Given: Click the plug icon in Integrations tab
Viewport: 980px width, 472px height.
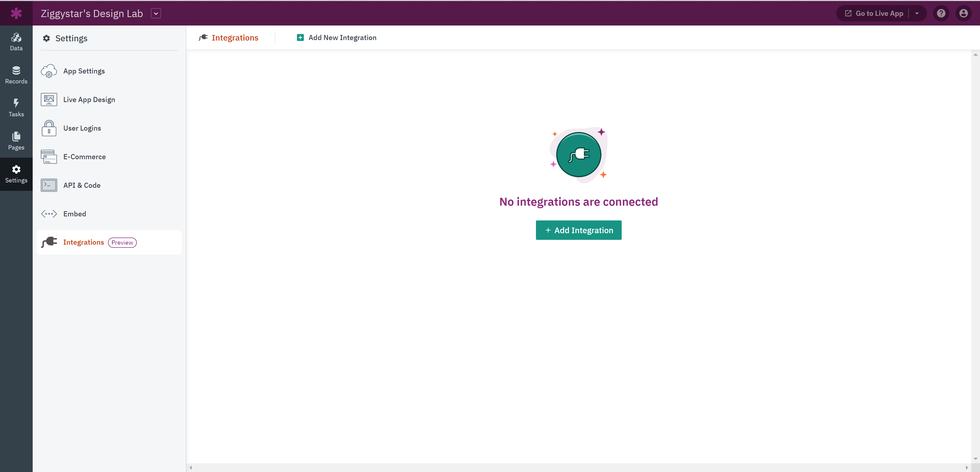Looking at the screenshot, I should click(x=203, y=37).
